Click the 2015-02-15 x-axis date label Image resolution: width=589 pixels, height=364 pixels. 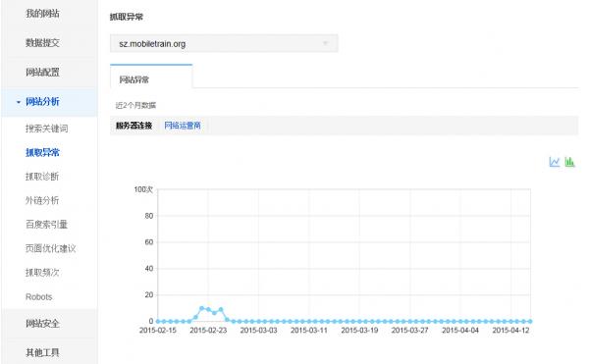click(158, 331)
